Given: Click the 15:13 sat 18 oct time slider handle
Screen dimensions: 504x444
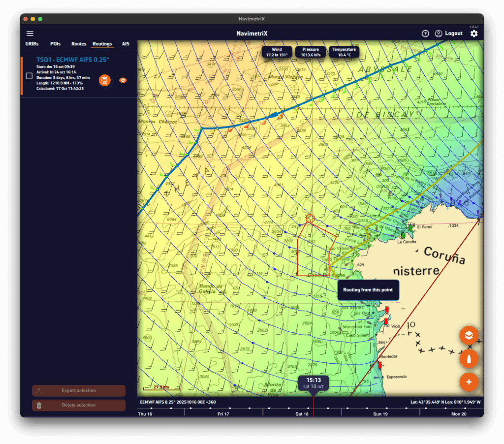Looking at the screenshot, I should click(x=313, y=383).
